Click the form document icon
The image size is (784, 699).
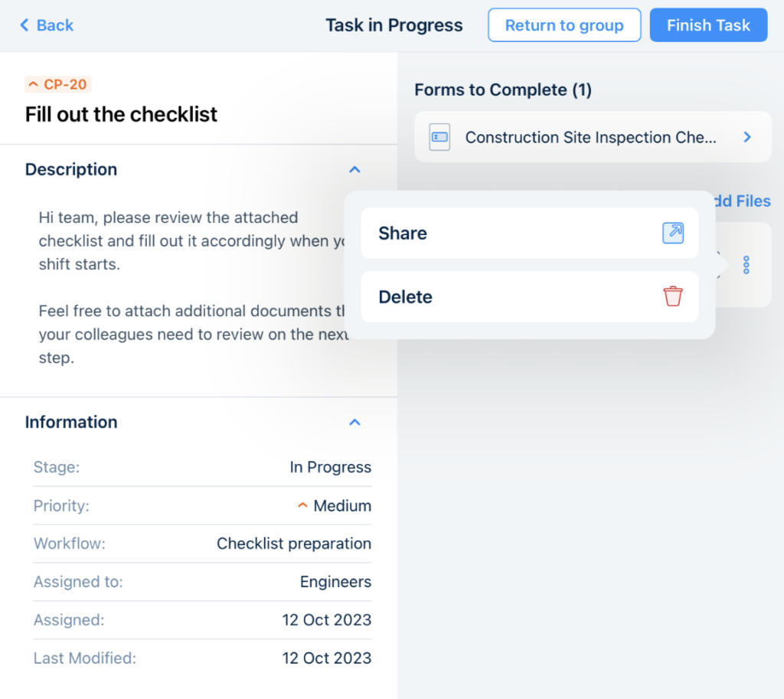tap(439, 137)
